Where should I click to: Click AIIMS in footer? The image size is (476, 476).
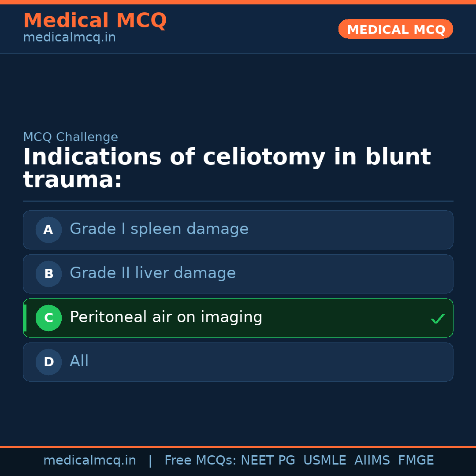click(372, 461)
